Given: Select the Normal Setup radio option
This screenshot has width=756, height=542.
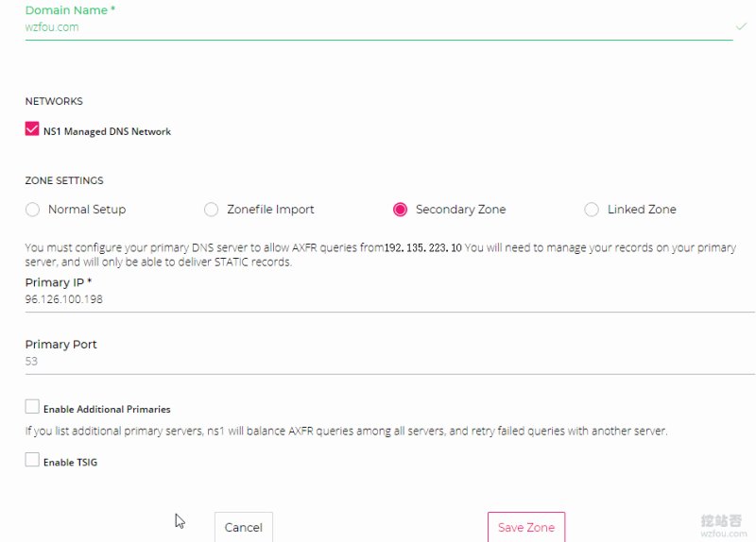Looking at the screenshot, I should [x=32, y=210].
